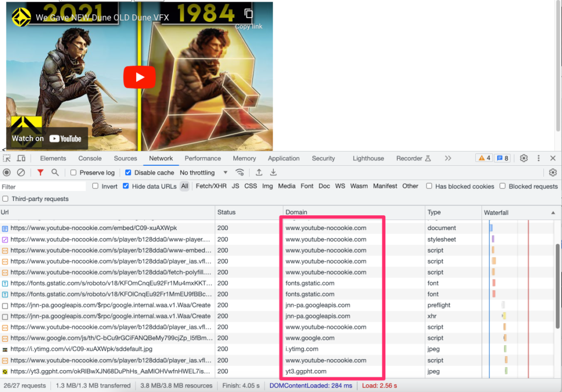The height and width of the screenshot is (392, 562).
Task: Open the Security tab
Action: (323, 158)
